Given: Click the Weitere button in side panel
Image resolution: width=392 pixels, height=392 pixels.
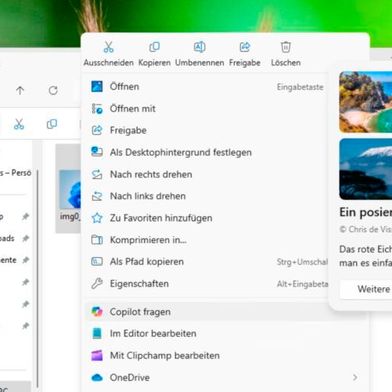Looking at the screenshot, I should [366, 289].
